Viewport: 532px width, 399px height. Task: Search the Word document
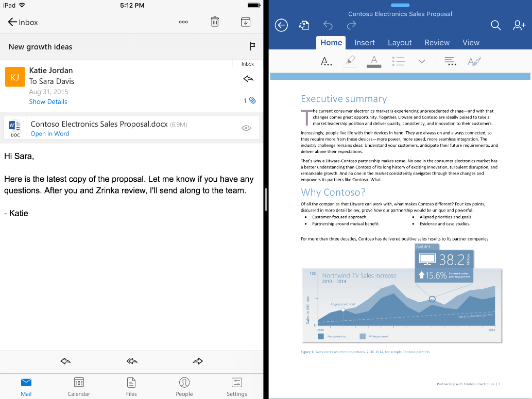click(496, 25)
